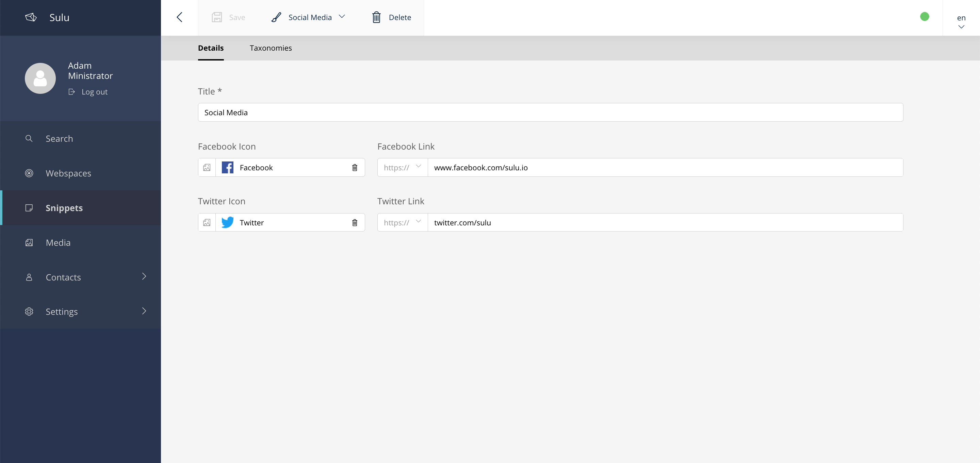The height and width of the screenshot is (463, 980).
Task: Click the green status indicator dot
Action: (x=925, y=17)
